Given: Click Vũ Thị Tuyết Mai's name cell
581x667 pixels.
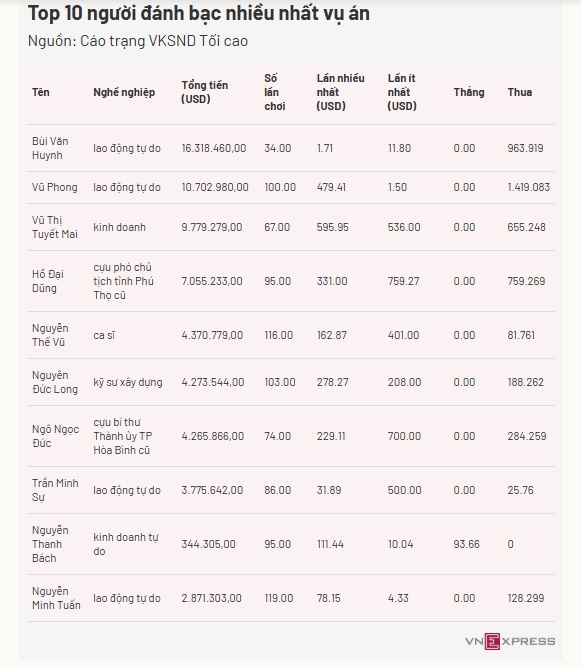Looking at the screenshot, I should tap(54, 227).
